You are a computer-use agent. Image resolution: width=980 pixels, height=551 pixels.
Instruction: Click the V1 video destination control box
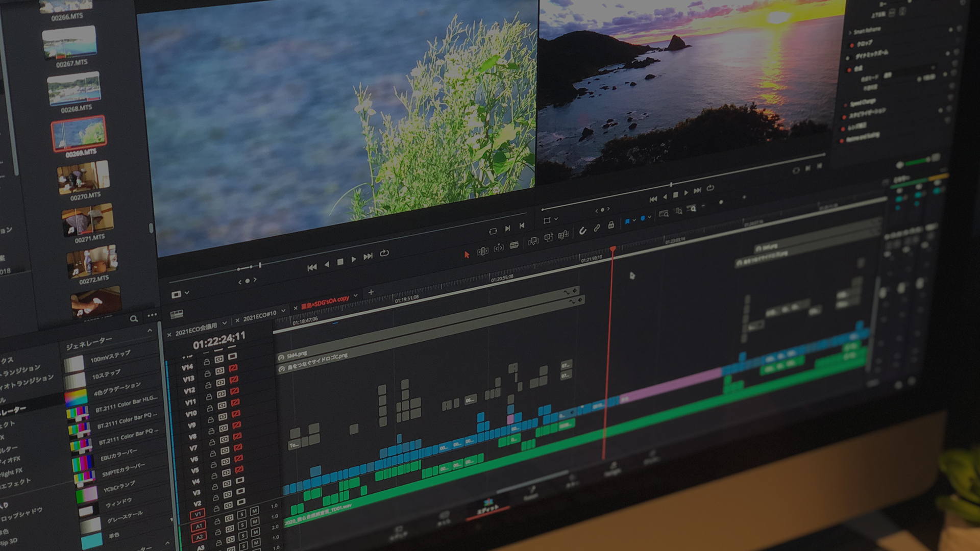pyautogui.click(x=198, y=514)
